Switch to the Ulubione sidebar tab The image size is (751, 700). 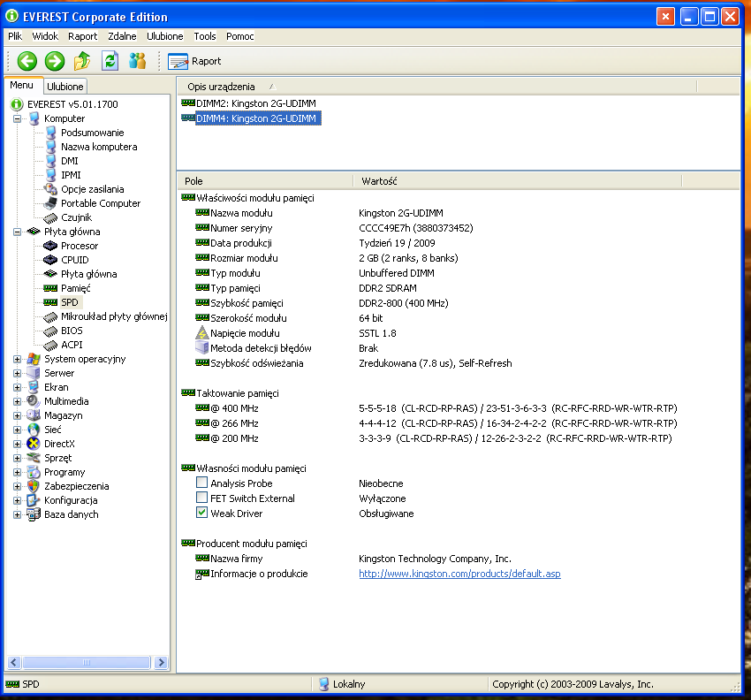point(65,87)
